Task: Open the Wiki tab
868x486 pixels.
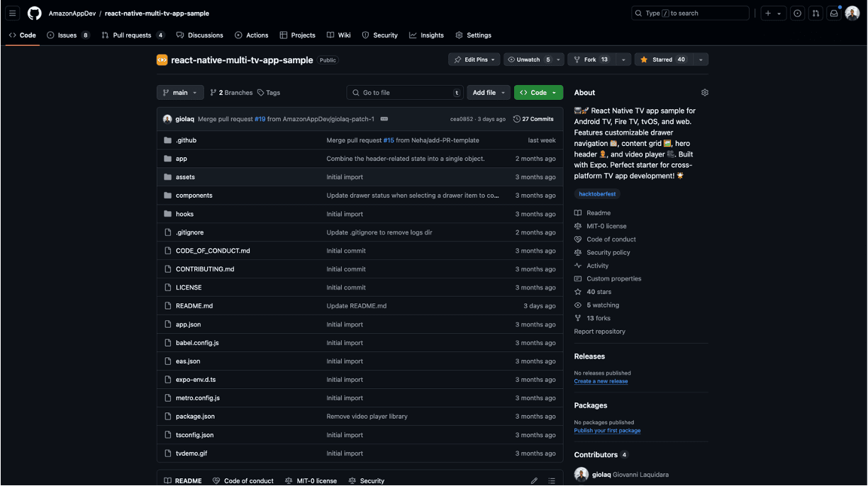Action: point(339,35)
